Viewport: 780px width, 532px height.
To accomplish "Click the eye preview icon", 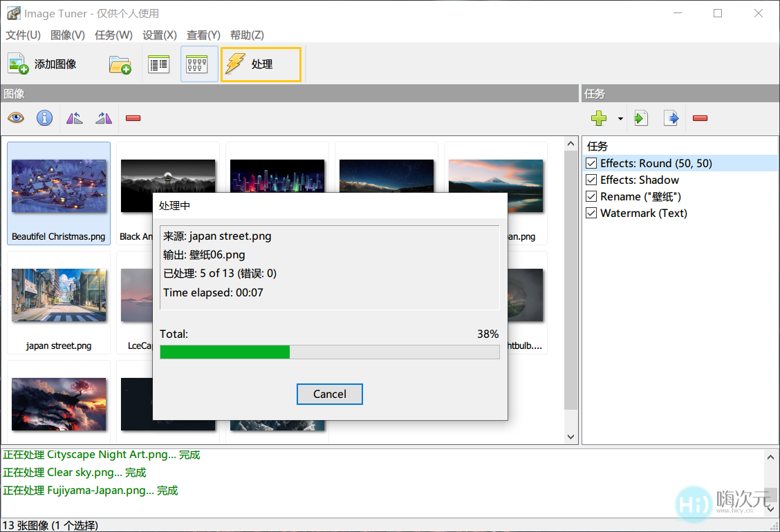I will [x=15, y=117].
